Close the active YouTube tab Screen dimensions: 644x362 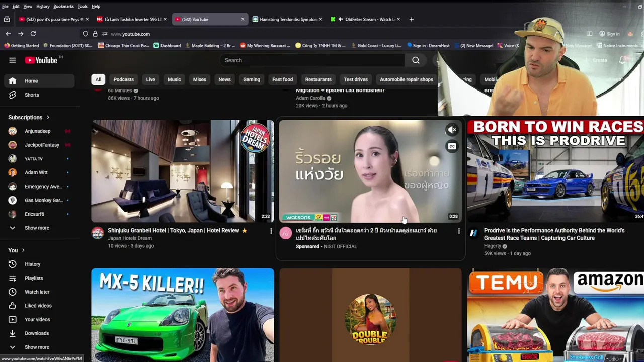(243, 19)
